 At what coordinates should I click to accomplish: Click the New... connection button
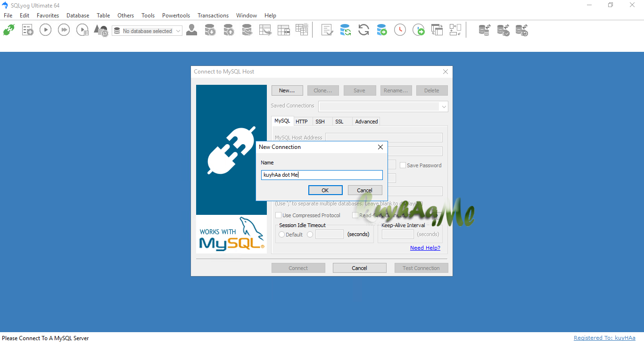pyautogui.click(x=287, y=90)
